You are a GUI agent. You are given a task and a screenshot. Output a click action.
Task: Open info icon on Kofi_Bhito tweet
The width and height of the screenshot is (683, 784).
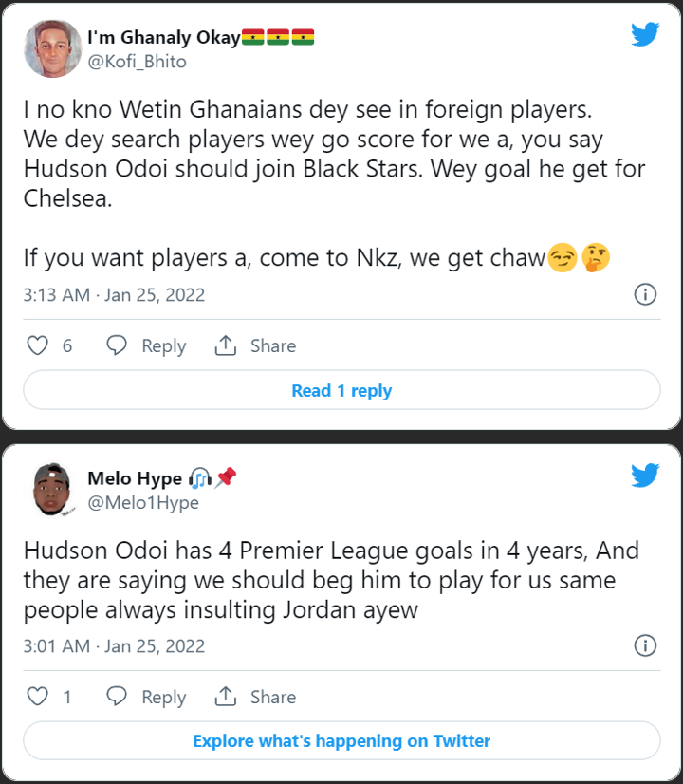[645, 294]
